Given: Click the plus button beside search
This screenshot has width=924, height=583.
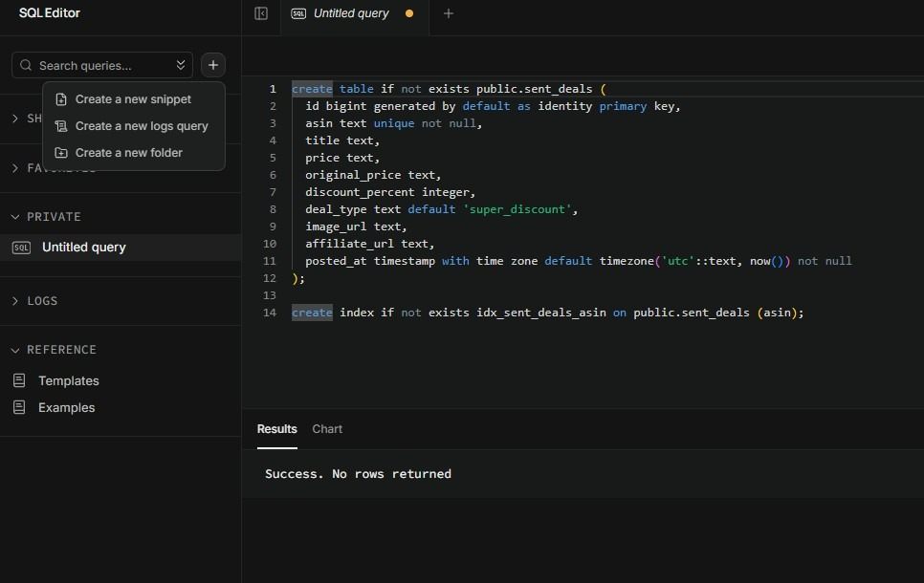Looking at the screenshot, I should 213,65.
